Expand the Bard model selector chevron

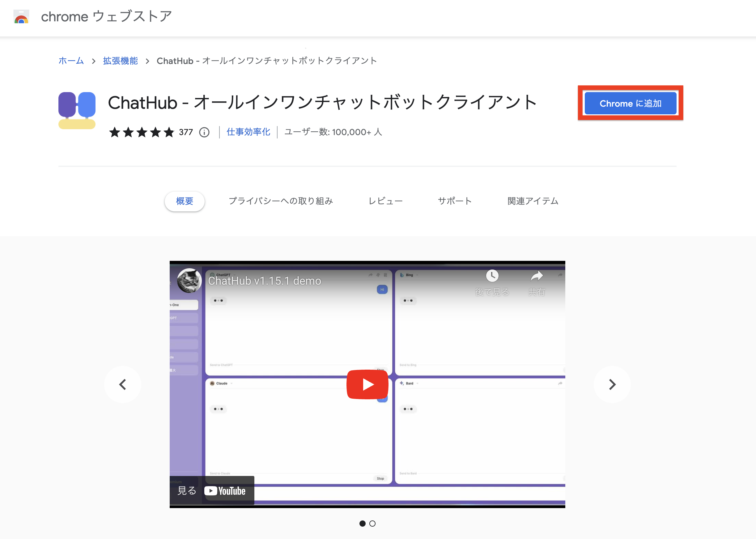[x=418, y=383]
